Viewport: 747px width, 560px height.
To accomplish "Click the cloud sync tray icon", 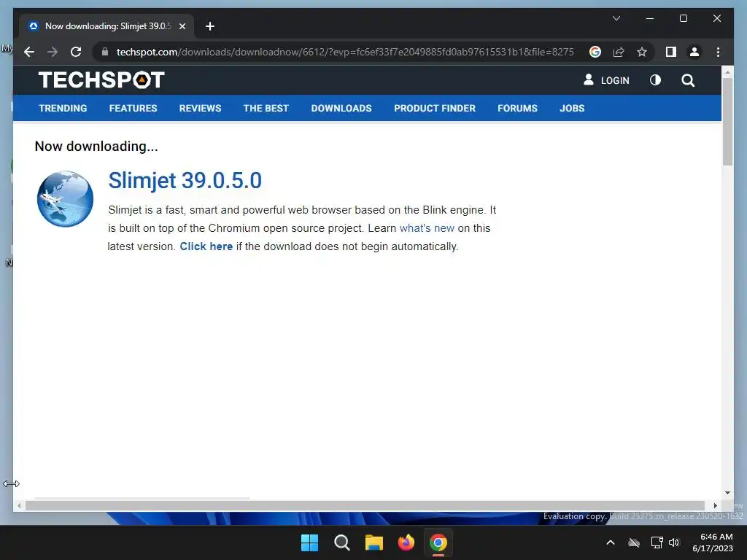I will (634, 542).
